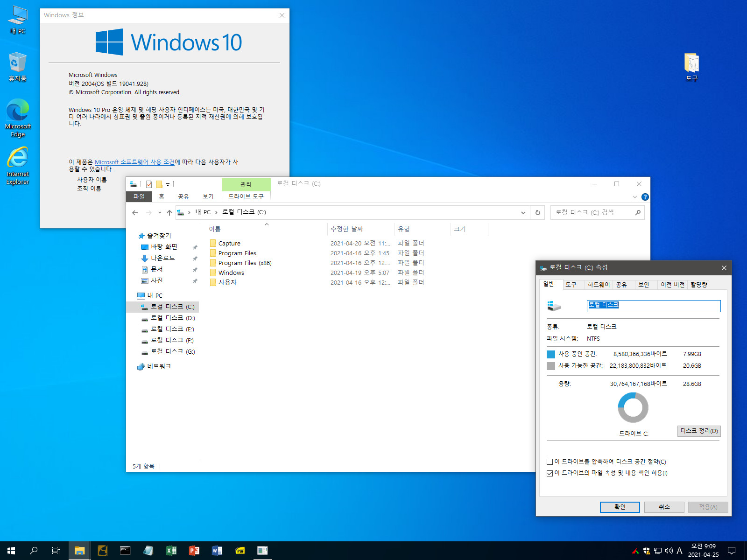Click the breadcrumb arrow after 내 PC

click(x=216, y=212)
